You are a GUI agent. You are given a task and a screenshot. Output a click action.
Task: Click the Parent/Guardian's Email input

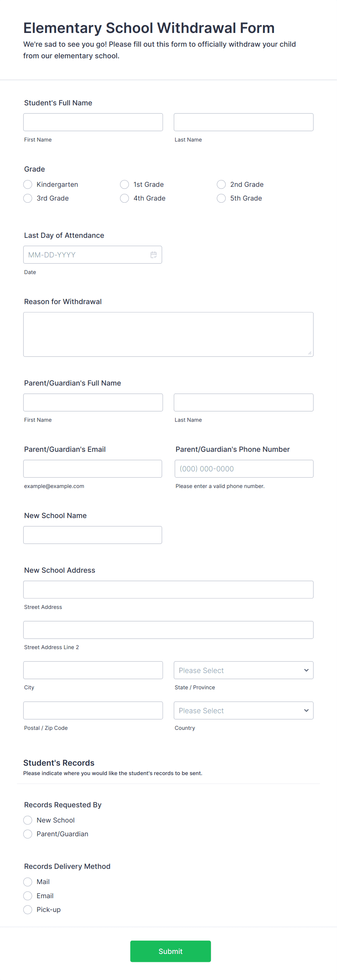point(92,468)
